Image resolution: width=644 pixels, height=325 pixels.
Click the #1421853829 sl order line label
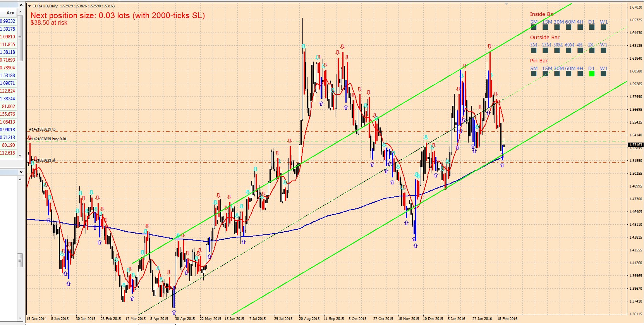(43, 160)
